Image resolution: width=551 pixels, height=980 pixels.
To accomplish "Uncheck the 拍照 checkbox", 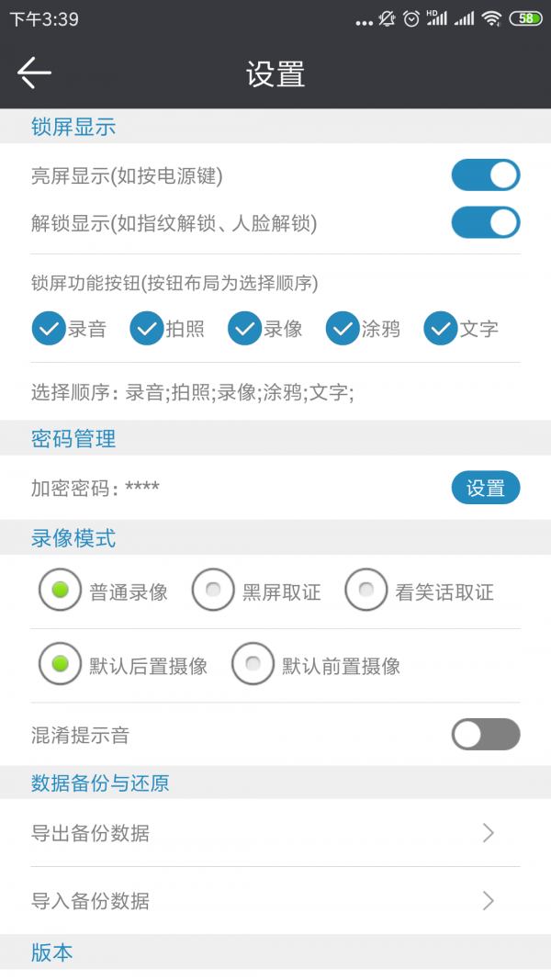I will [147, 328].
